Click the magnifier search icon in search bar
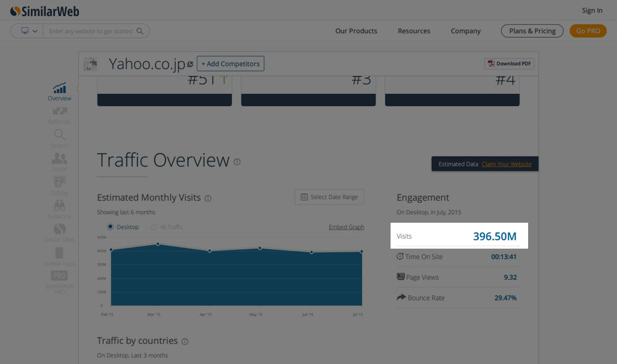The image size is (617, 364). tap(139, 31)
